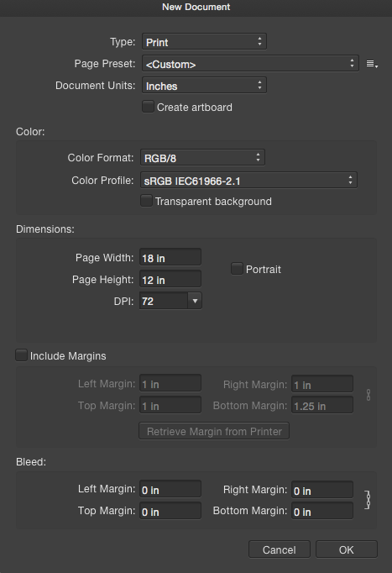
Task: Click the Cancel button
Action: tap(280, 549)
